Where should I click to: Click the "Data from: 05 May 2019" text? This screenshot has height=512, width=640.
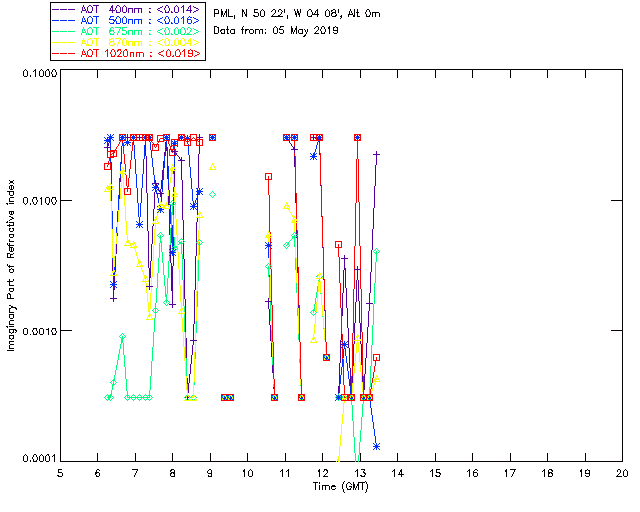(277, 31)
